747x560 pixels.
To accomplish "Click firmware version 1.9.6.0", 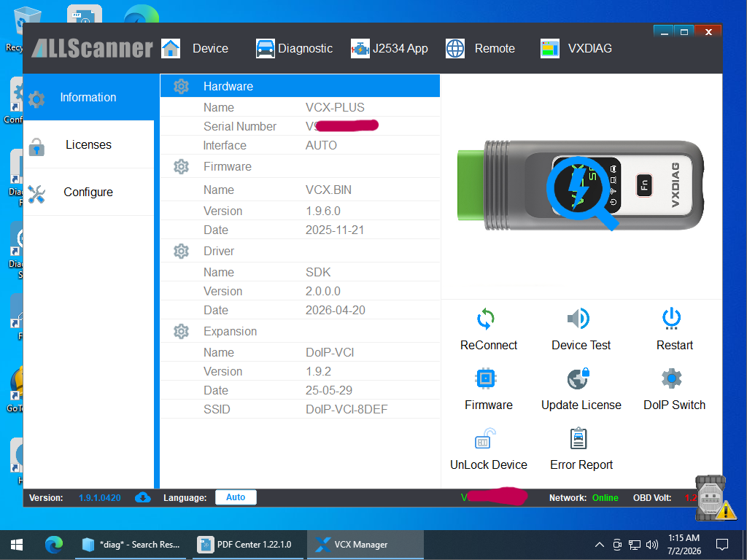I will (x=323, y=211).
